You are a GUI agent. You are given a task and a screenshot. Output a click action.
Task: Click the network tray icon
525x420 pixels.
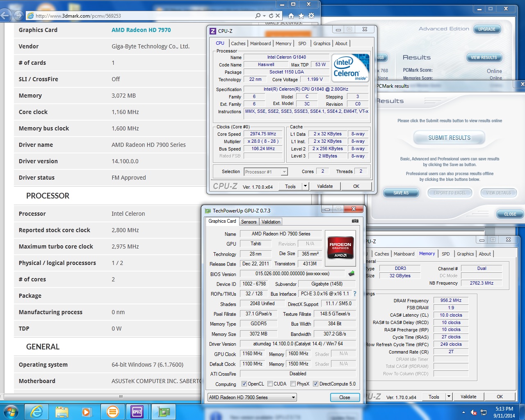click(484, 412)
